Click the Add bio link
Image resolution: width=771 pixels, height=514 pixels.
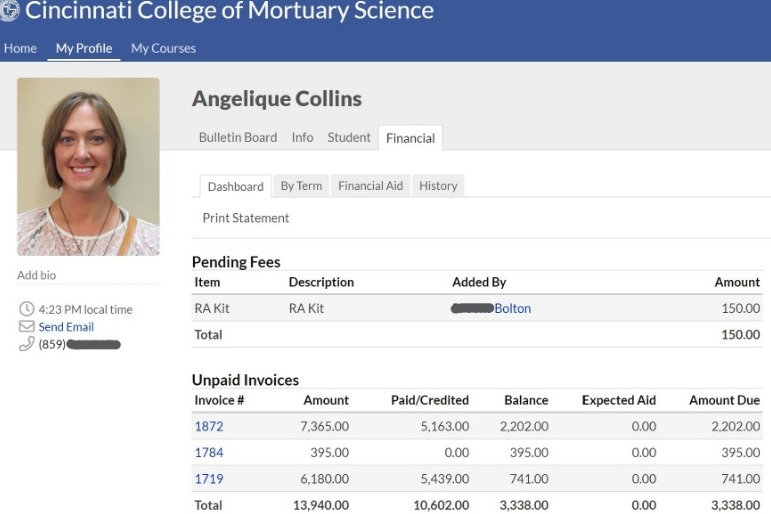[36, 275]
